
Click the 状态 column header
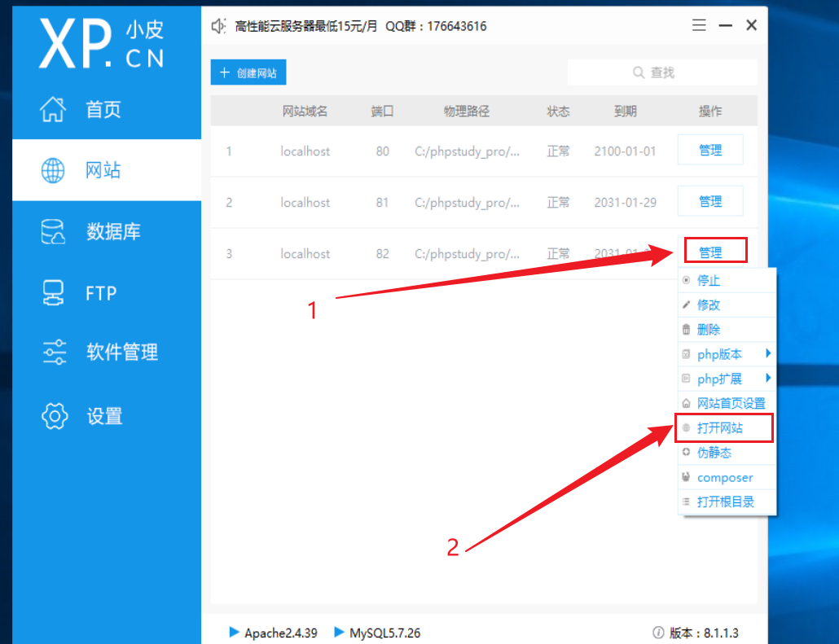(x=558, y=112)
